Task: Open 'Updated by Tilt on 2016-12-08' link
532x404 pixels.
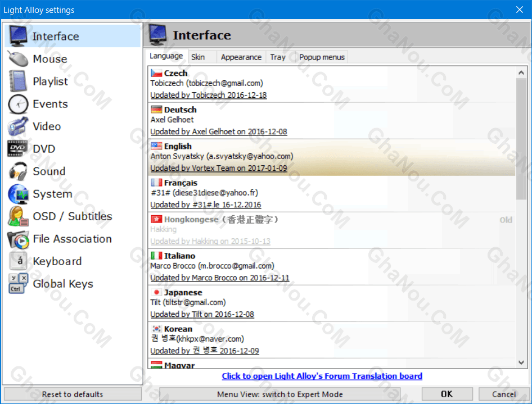Action: click(202, 314)
